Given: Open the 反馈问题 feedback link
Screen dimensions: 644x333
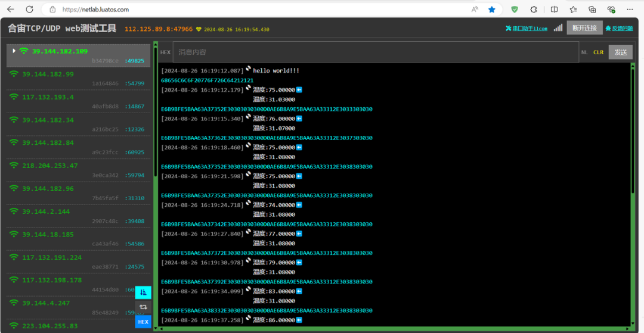Looking at the screenshot, I should [622, 29].
